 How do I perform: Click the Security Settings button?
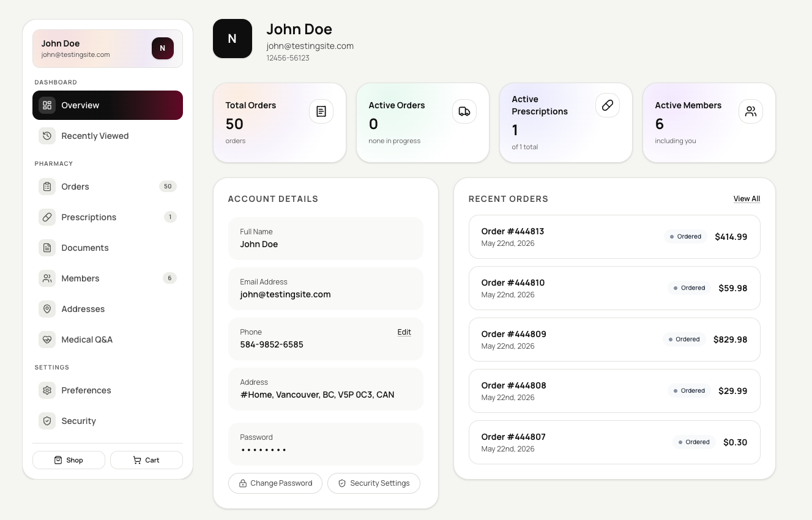click(x=374, y=483)
